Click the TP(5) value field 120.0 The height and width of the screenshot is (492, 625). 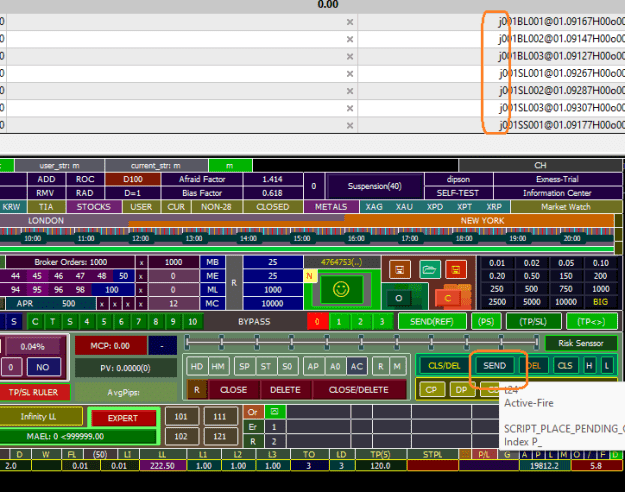pyautogui.click(x=380, y=466)
